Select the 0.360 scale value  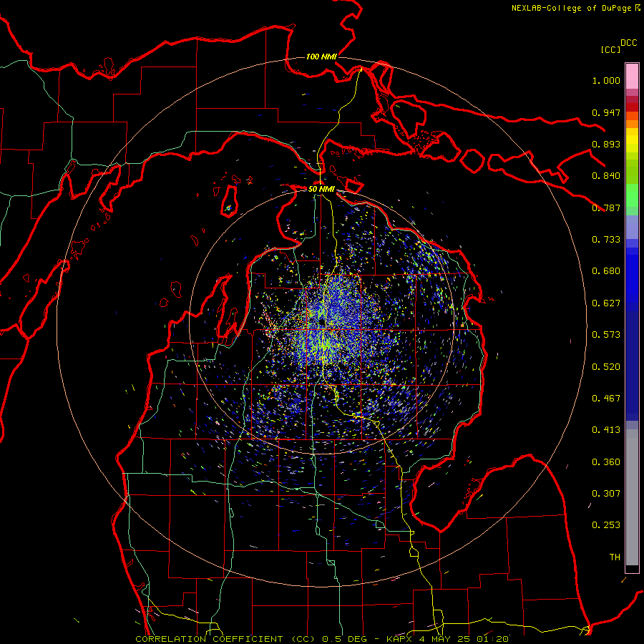pos(606,462)
